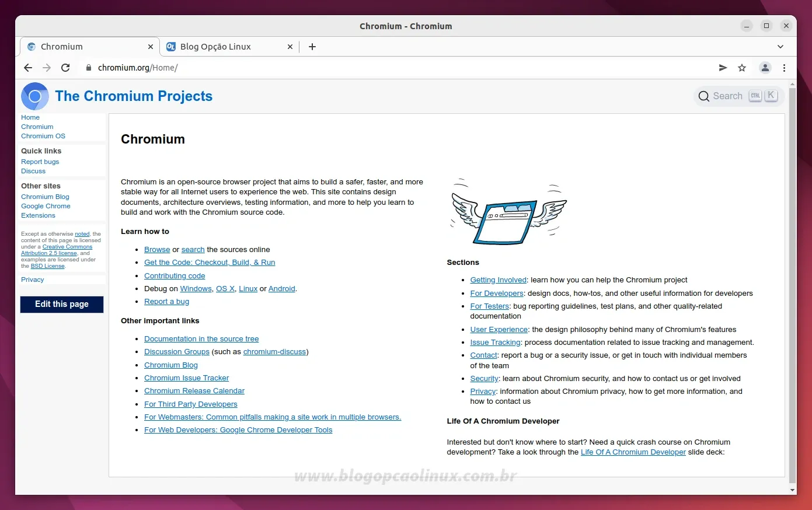Image resolution: width=812 pixels, height=510 pixels.
Task: Open the Discuss quick link
Action: [33, 171]
